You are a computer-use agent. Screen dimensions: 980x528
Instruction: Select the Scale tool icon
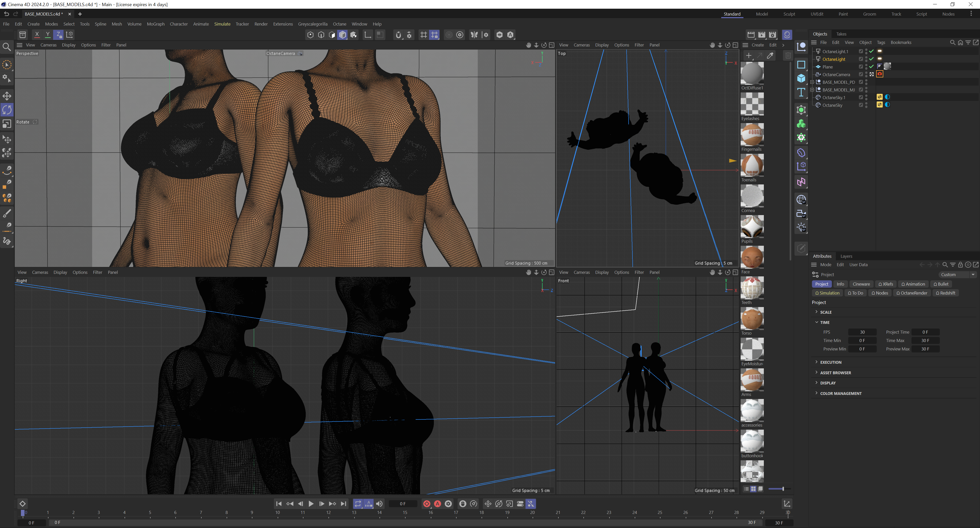[7, 124]
